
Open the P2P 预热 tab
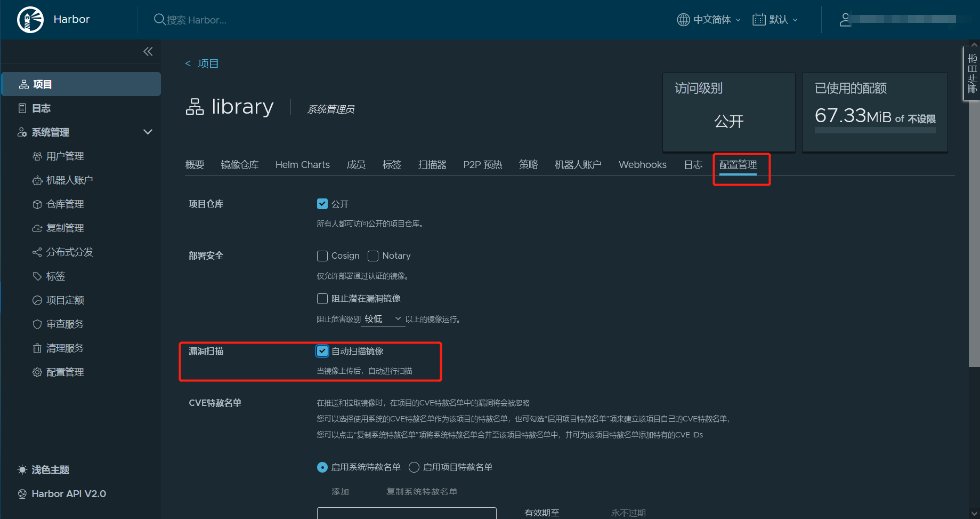(x=483, y=165)
